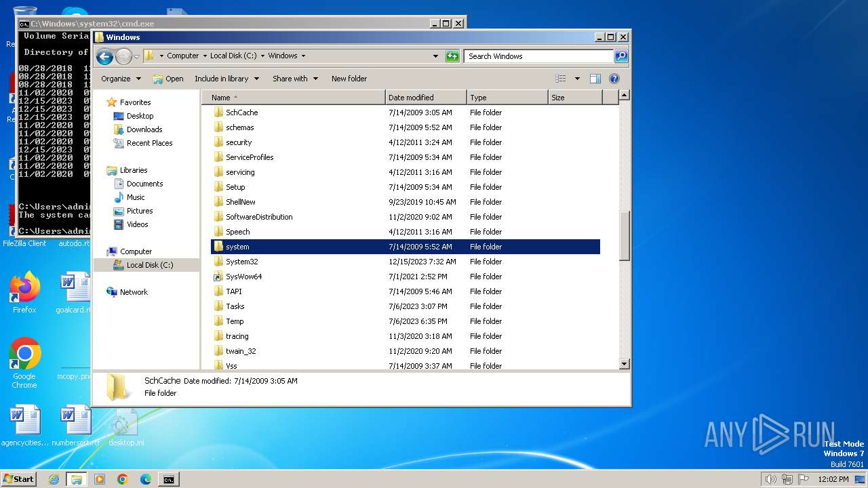Show the preview pane
The image size is (868, 488).
pos(595,79)
